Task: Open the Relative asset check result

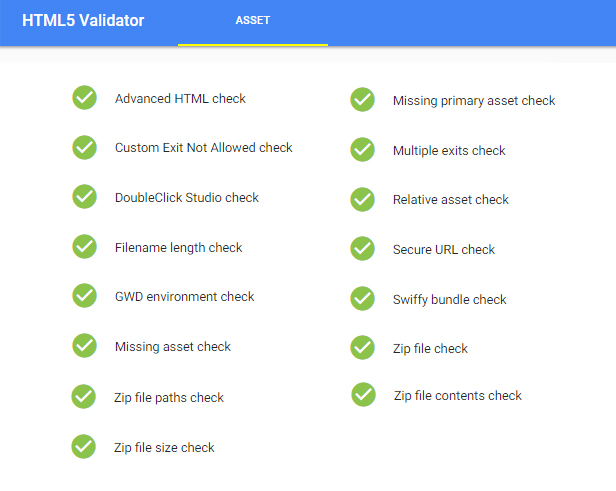Action: [451, 200]
